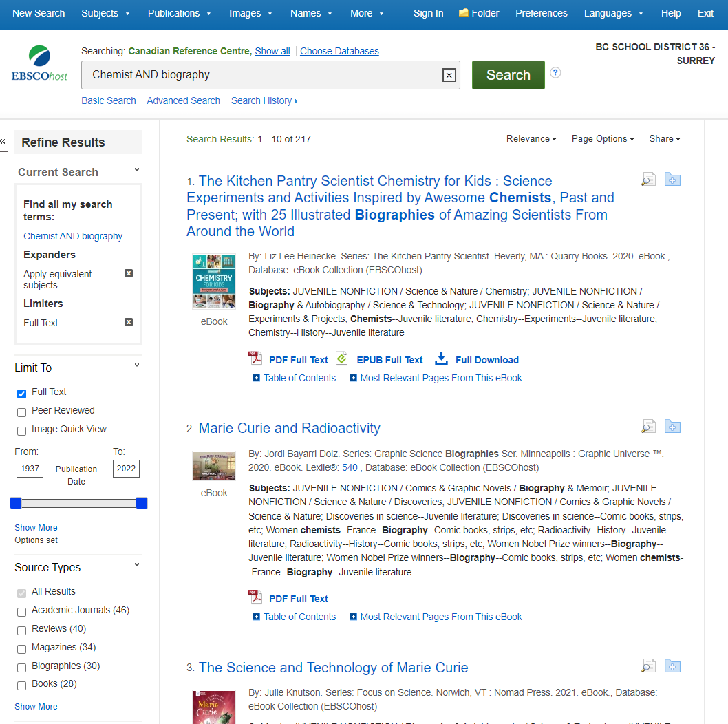Viewport: 728px width, 724px height.
Task: Expand Most Relevant Pages plus icon for result 1
Action: (353, 378)
